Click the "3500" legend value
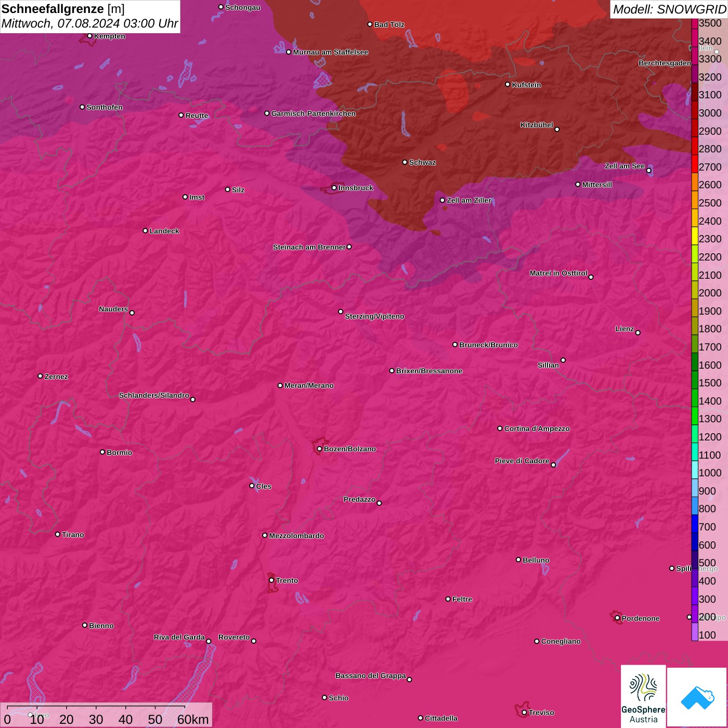Image resolution: width=728 pixels, height=728 pixels. (x=710, y=23)
